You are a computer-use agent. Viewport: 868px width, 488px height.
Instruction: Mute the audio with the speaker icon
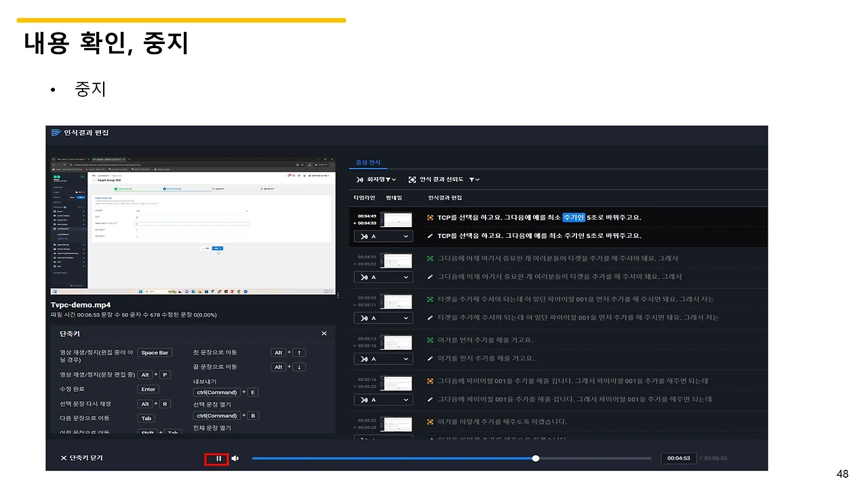point(235,459)
